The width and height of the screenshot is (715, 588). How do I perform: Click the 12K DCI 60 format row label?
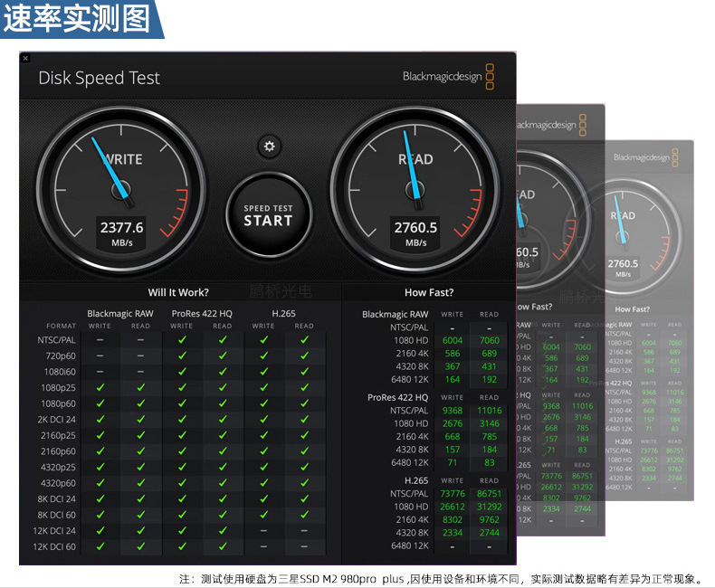(54, 546)
